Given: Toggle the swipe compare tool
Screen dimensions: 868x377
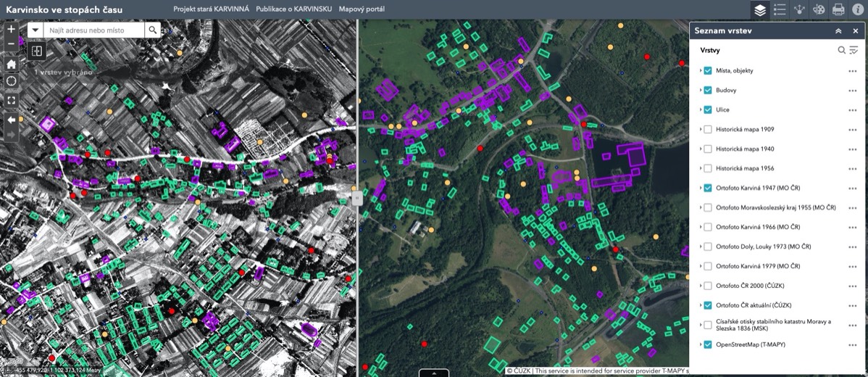Looking at the screenshot, I should pos(37,51).
